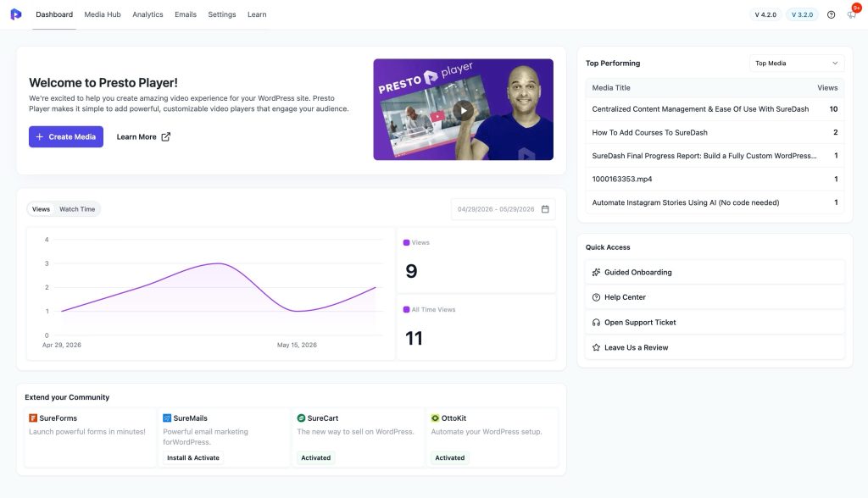Click the V 4.2.0 version badge
Image resolution: width=868 pixels, height=498 pixels.
[765, 15]
